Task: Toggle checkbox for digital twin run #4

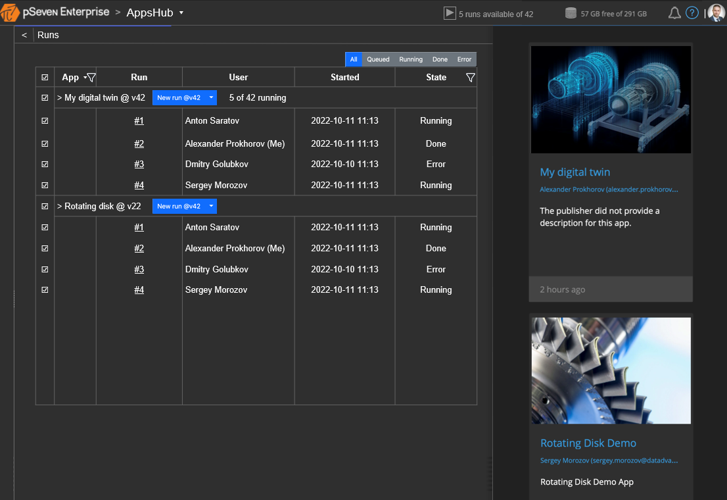Action: pos(45,185)
